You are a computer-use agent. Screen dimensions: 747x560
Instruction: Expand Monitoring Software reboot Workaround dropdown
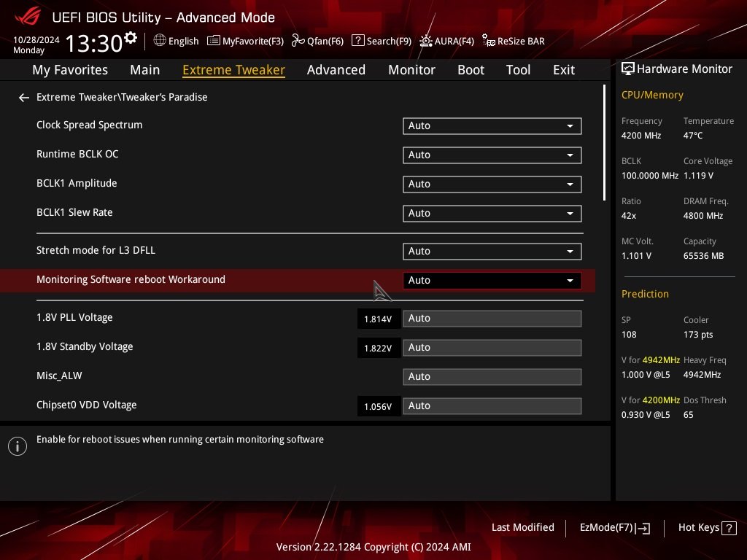point(492,281)
